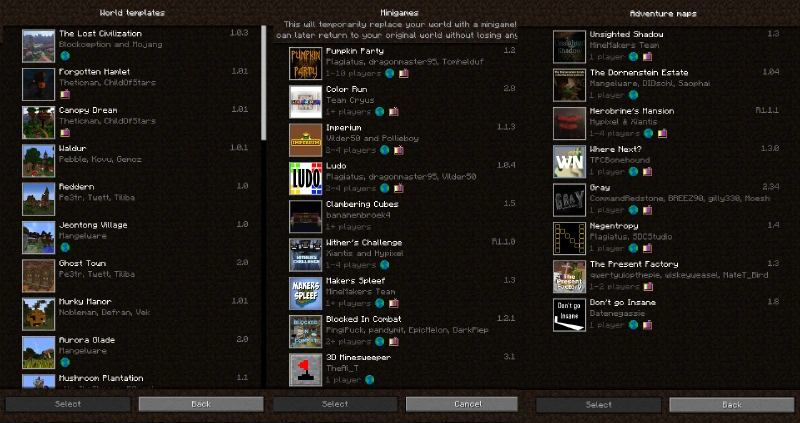The height and width of the screenshot is (423, 800).
Task: Watch the trailer icon for Negentropy
Action: [647, 248]
